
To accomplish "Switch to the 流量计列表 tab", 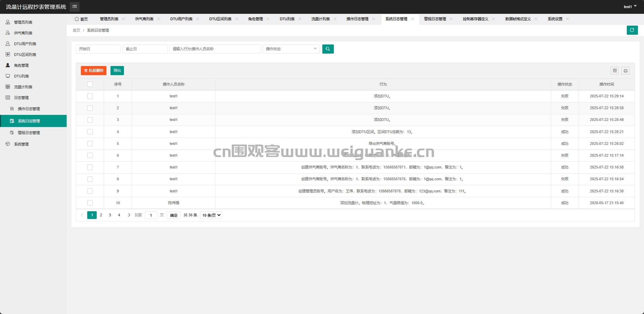I will (x=321, y=19).
